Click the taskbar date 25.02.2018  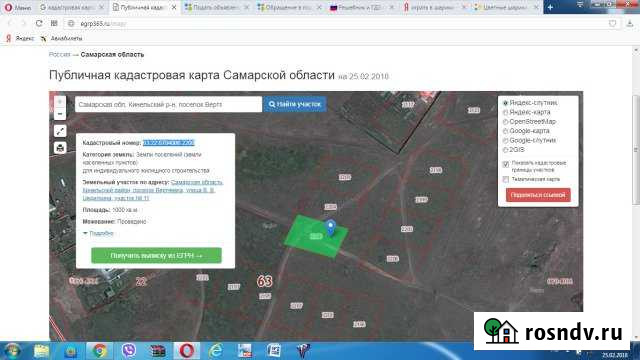(x=615, y=355)
